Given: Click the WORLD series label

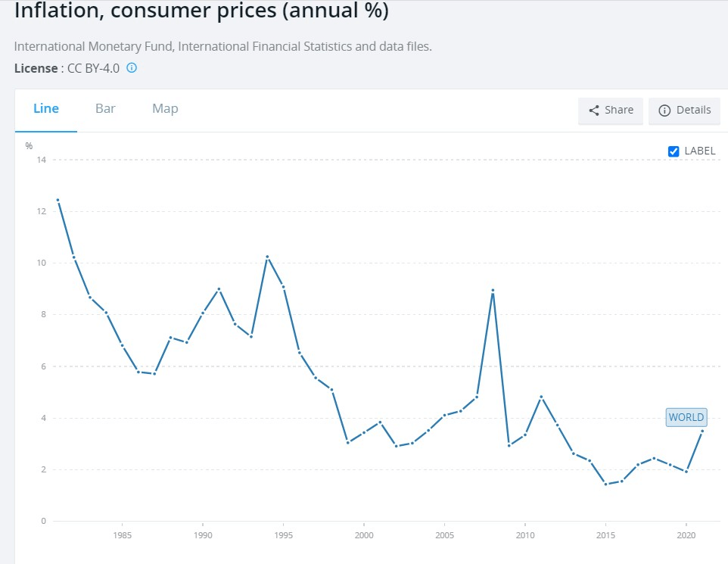Looking at the screenshot, I should point(686,417).
